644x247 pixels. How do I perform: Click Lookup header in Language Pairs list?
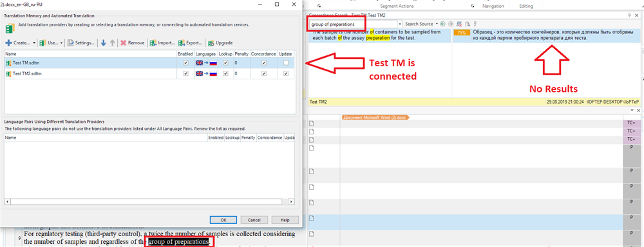[232, 138]
